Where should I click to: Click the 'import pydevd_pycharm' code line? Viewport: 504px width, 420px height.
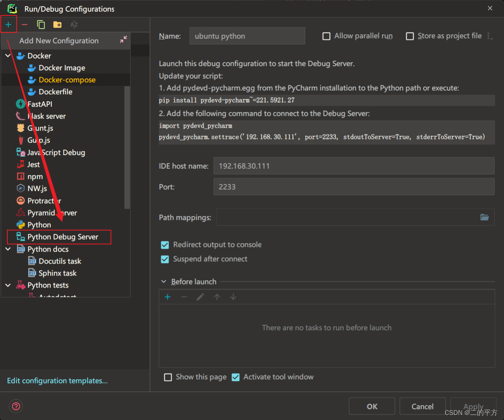tap(195, 126)
